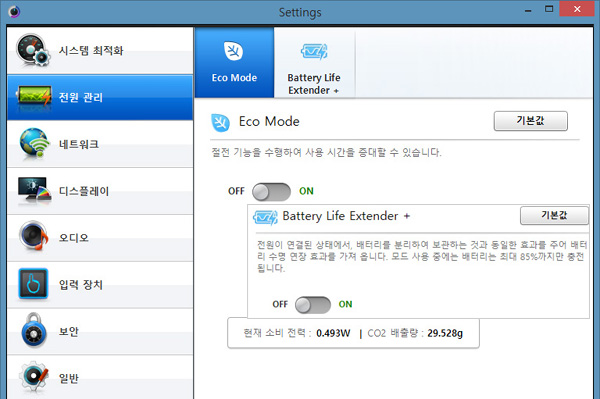The height and width of the screenshot is (399, 600).
Task: Click the Eco Mode OFF label
Action: 236,191
